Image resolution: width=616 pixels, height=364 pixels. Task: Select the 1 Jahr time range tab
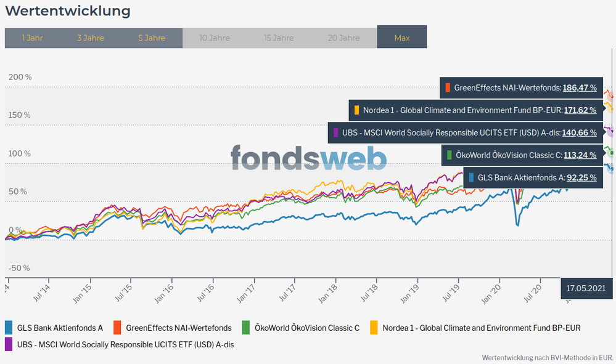(32, 38)
